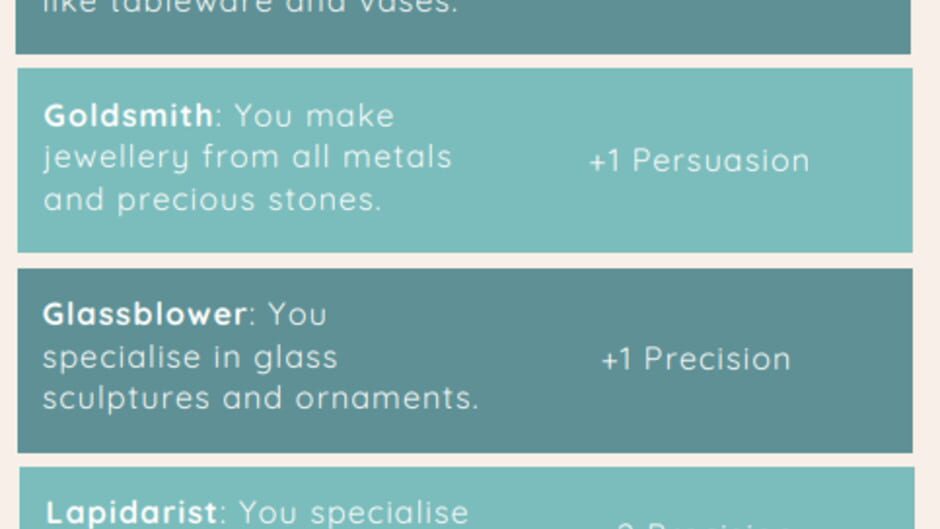940x529 pixels.
Task: Click the bold Goldsmith heading
Action: 128,115
